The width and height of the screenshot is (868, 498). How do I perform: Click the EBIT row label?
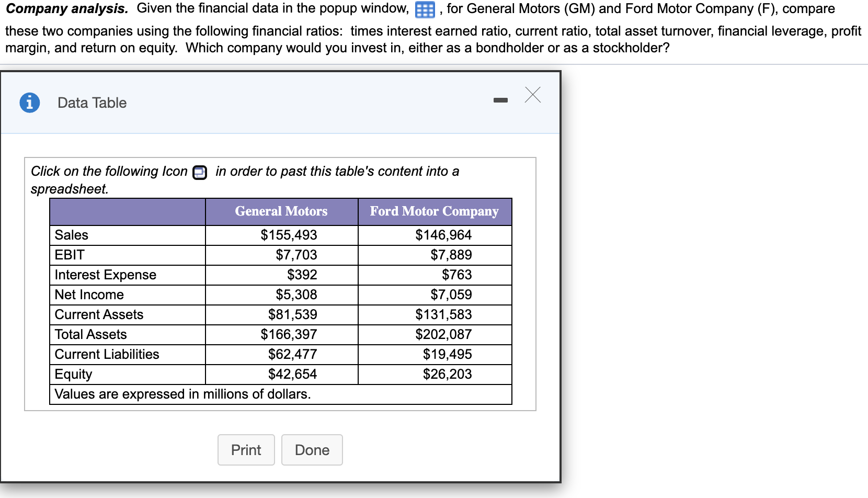(x=70, y=255)
